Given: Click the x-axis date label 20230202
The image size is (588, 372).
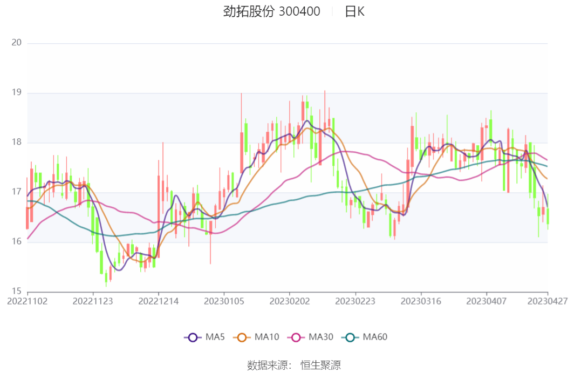Looking at the screenshot, I should pyautogui.click(x=290, y=301).
